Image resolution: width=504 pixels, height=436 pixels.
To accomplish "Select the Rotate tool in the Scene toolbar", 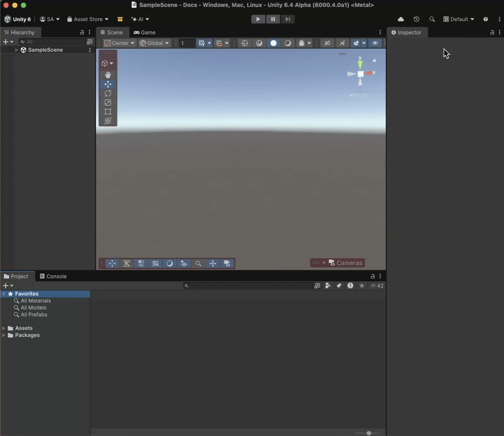I will 108,93.
